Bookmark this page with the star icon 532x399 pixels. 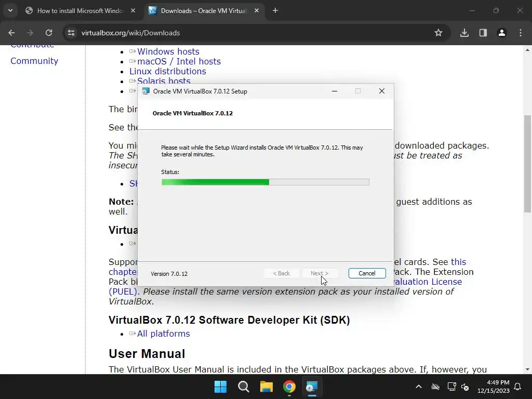(438, 33)
